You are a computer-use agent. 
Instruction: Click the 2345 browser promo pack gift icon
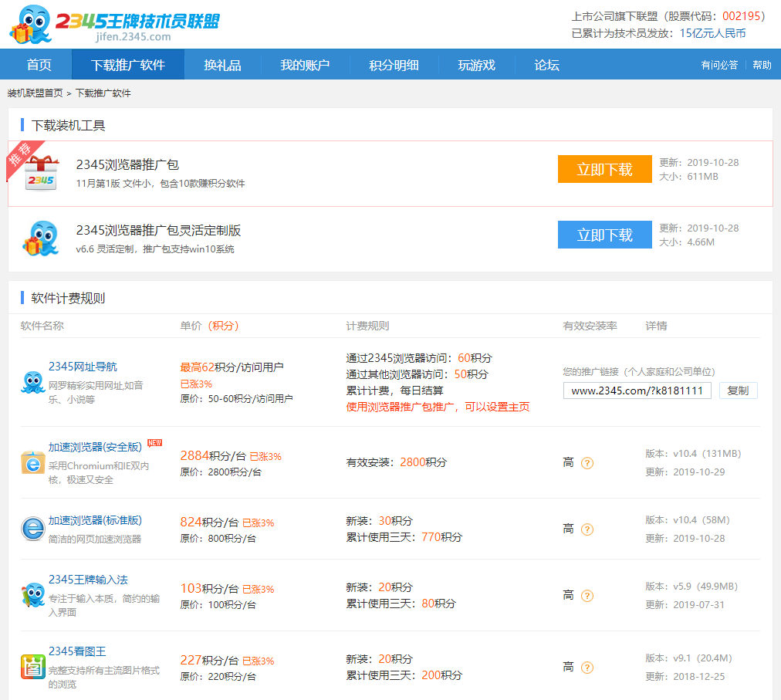[42, 173]
